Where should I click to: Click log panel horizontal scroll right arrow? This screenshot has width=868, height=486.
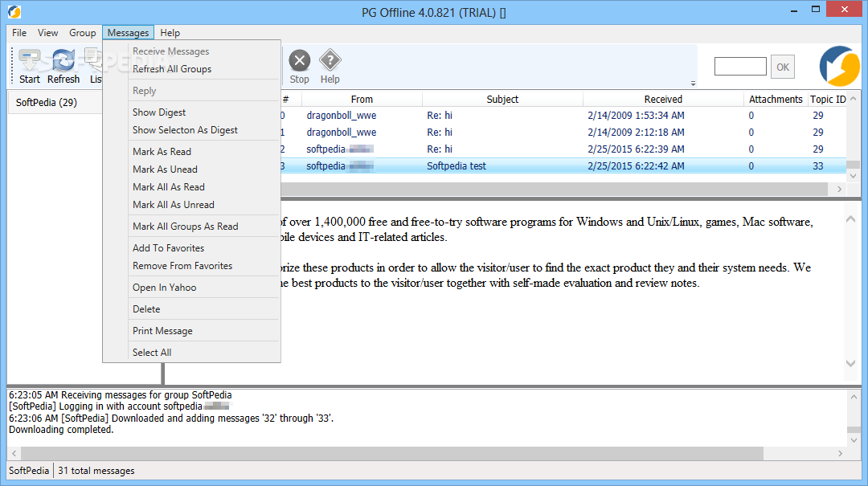(x=841, y=453)
